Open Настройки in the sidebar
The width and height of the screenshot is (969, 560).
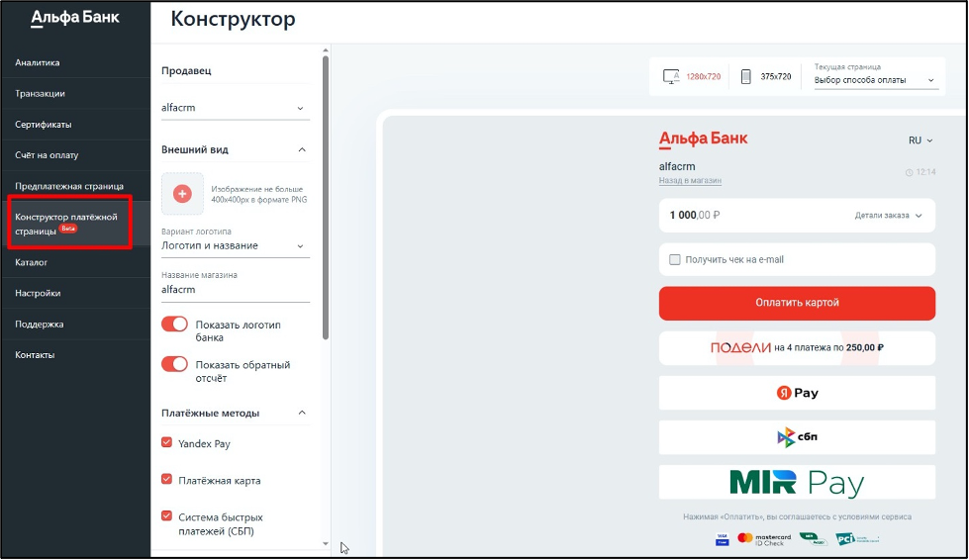point(38,293)
